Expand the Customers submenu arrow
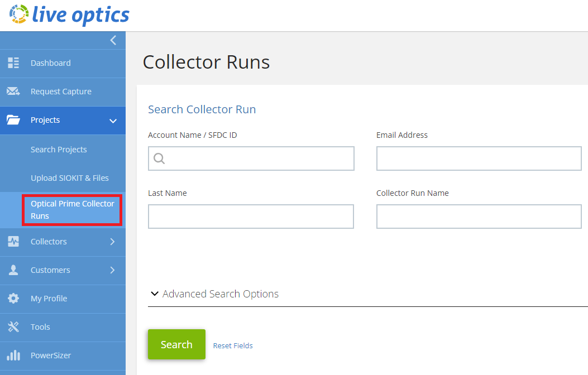This screenshot has height=375, width=588. point(112,270)
